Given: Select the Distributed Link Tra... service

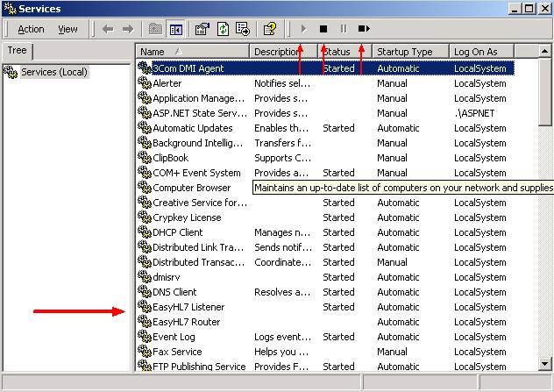Looking at the screenshot, I should tap(325, 247).
